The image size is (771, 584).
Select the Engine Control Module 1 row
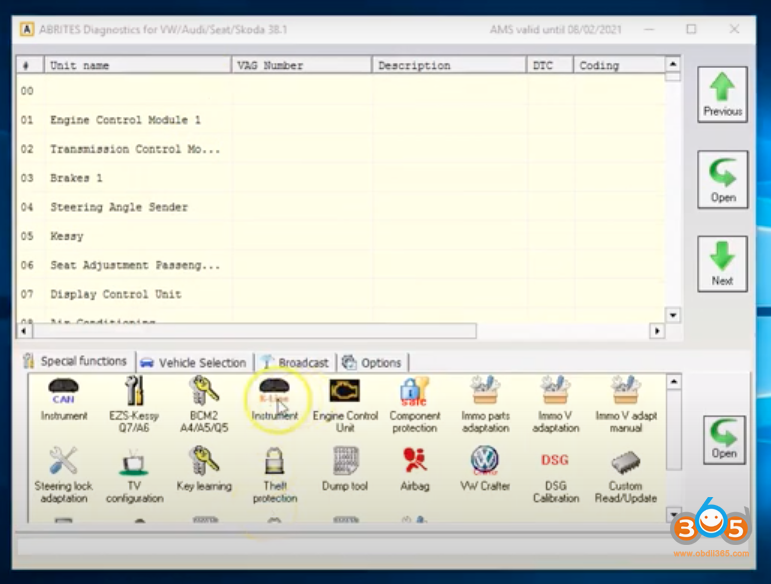[x=341, y=120]
